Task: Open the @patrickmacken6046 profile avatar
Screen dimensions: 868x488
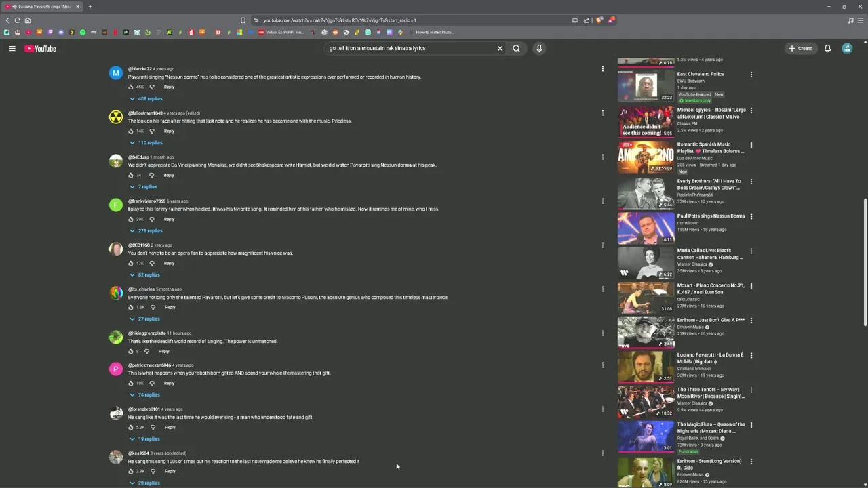Action: (116, 369)
